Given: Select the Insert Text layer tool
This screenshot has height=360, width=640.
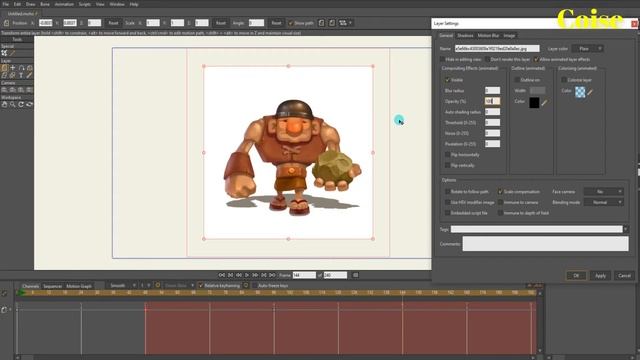Looking at the screenshot, I should tap(21, 76).
